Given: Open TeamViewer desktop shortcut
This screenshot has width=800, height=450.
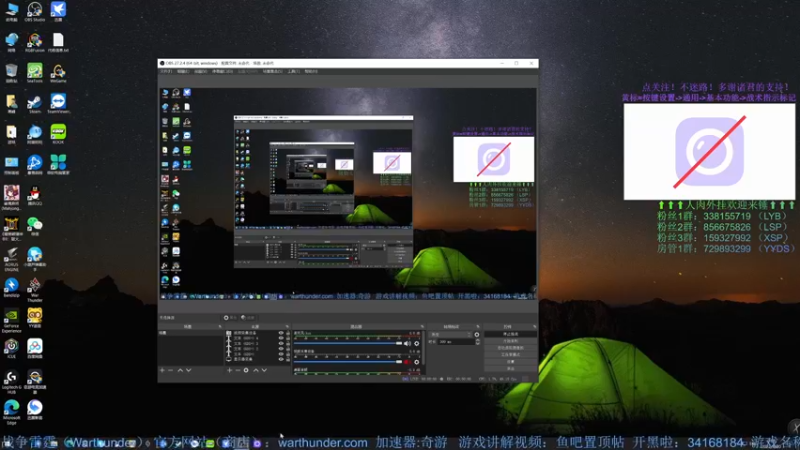Looking at the screenshot, I should (x=58, y=104).
